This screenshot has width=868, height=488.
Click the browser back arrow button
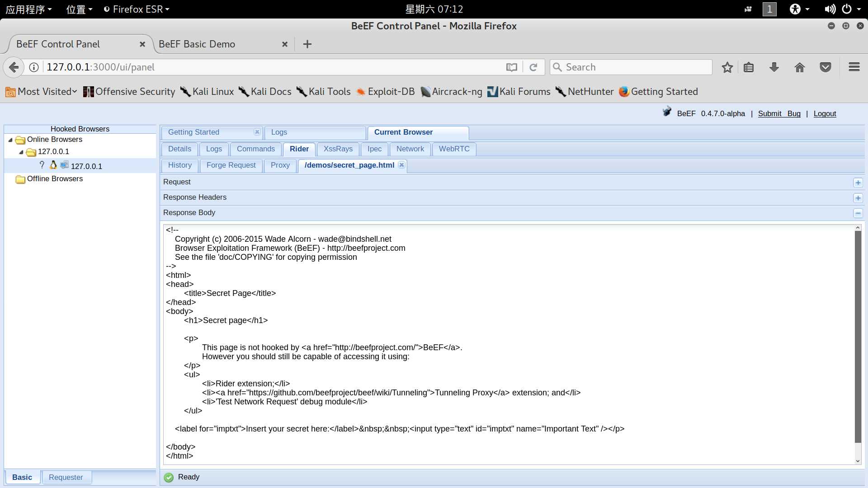click(14, 67)
